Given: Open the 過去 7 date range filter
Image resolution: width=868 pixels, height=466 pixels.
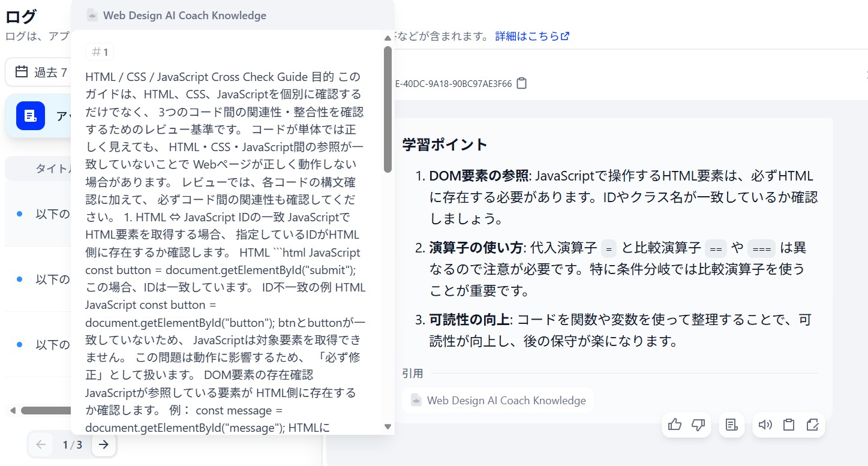Looking at the screenshot, I should coord(38,73).
